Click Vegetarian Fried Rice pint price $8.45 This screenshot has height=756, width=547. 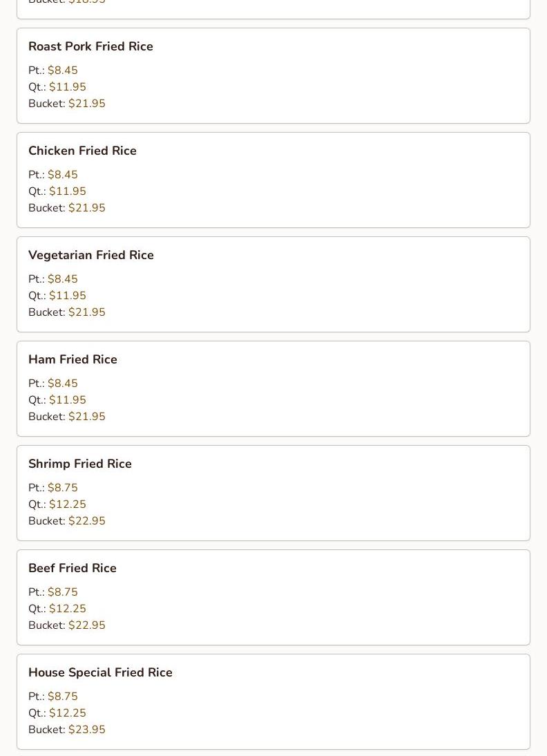(x=62, y=279)
